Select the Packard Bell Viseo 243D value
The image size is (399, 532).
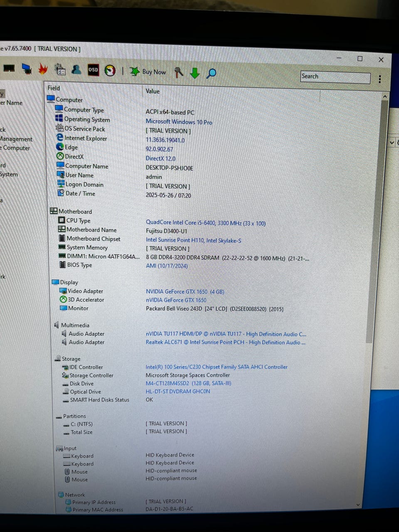coord(214,308)
